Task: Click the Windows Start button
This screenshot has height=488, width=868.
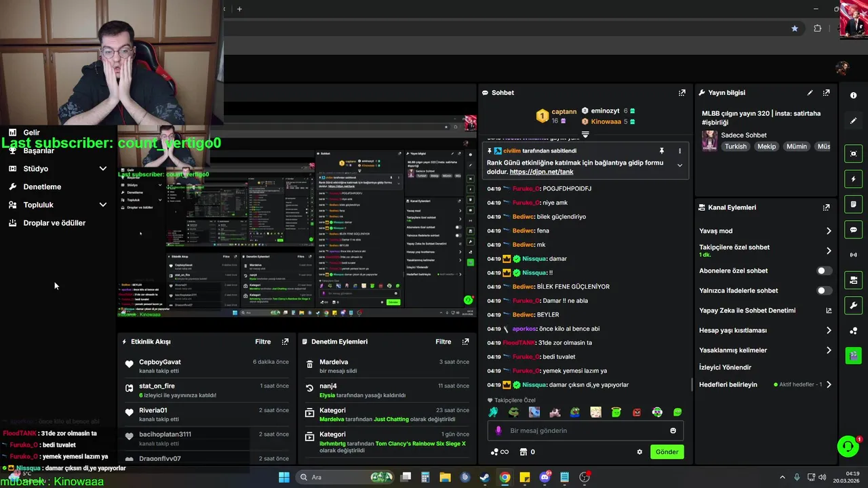Action: 284,477
